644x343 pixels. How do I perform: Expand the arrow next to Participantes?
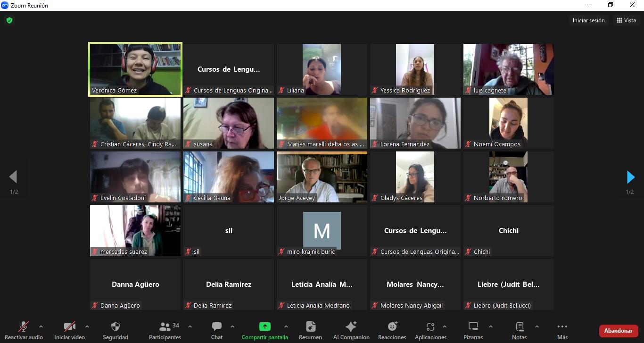click(x=190, y=326)
